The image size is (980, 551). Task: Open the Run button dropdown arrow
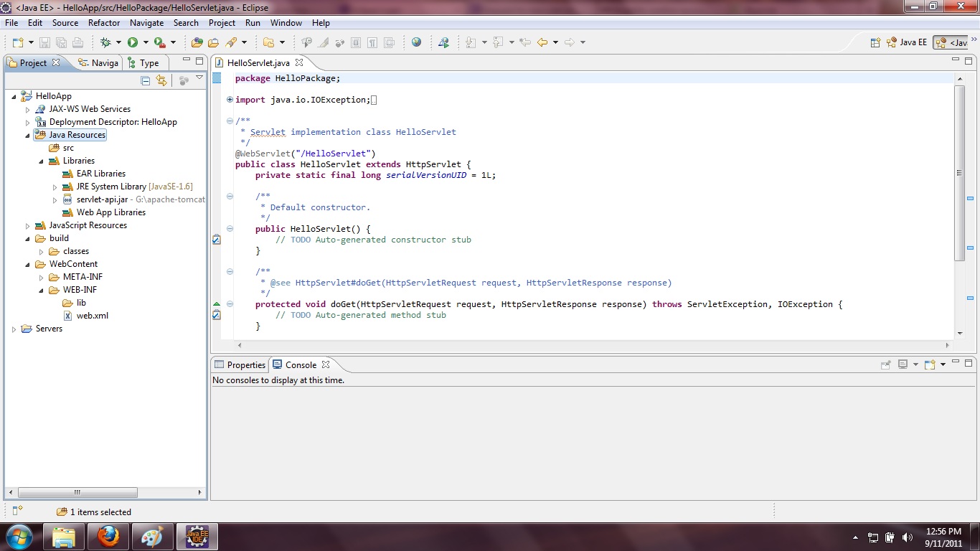[x=146, y=42]
